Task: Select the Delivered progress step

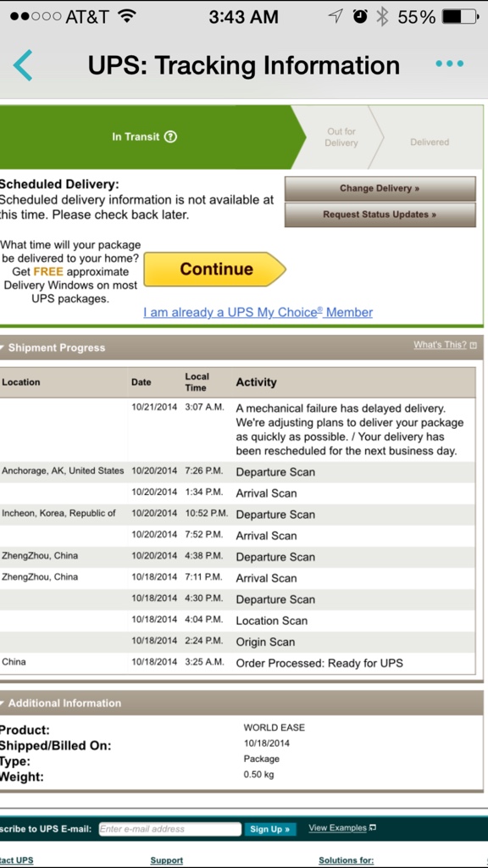Action: (430, 142)
